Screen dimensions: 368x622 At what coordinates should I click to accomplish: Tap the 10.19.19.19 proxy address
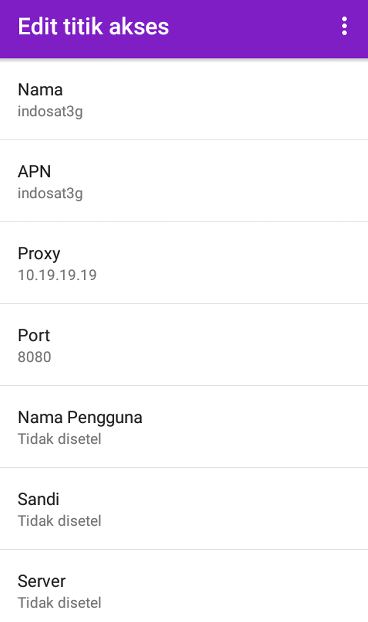tap(57, 275)
